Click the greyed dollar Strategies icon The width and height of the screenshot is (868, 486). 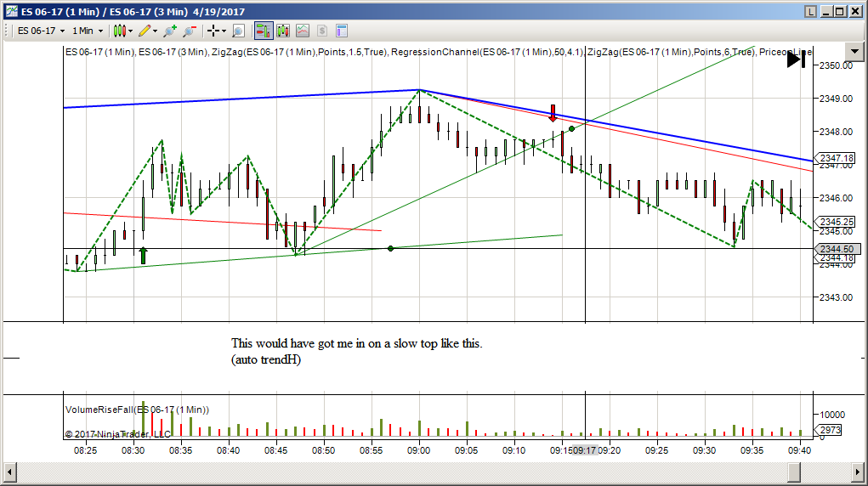tap(322, 31)
